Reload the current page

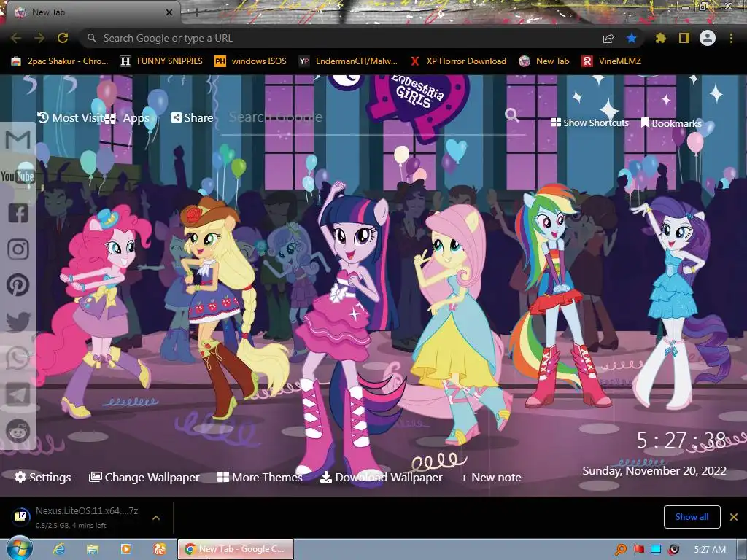[63, 38]
